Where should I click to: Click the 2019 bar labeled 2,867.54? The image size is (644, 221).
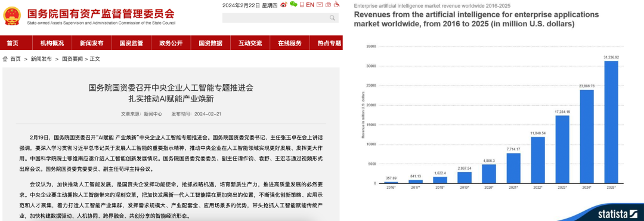(464, 178)
